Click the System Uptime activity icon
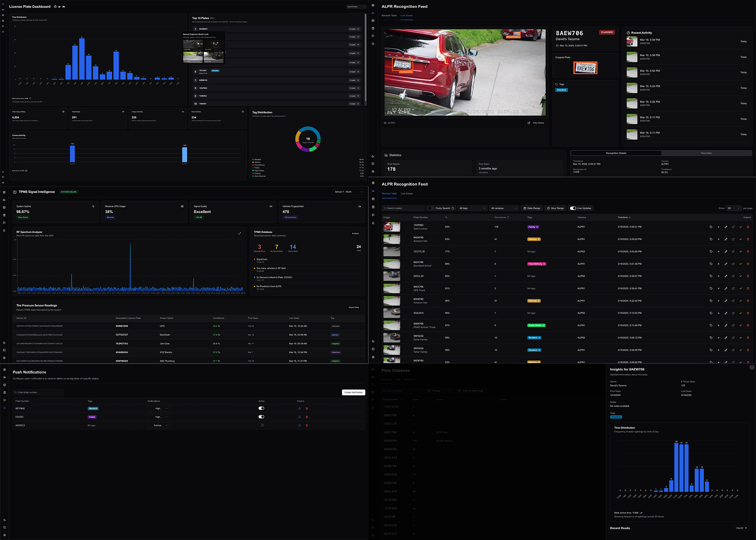Screen dimensions: 756x540 coord(93,206)
